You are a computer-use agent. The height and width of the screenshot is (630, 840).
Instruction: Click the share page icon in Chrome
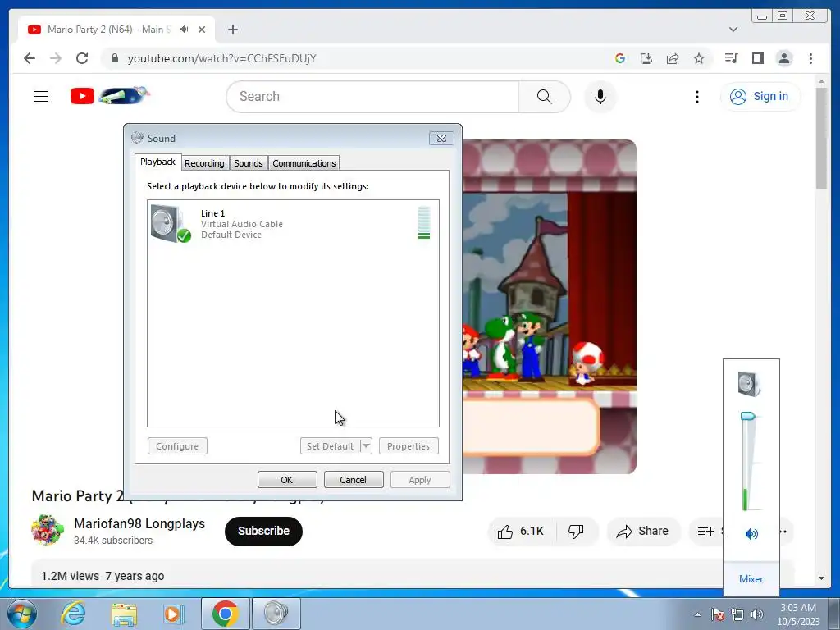[x=673, y=58]
